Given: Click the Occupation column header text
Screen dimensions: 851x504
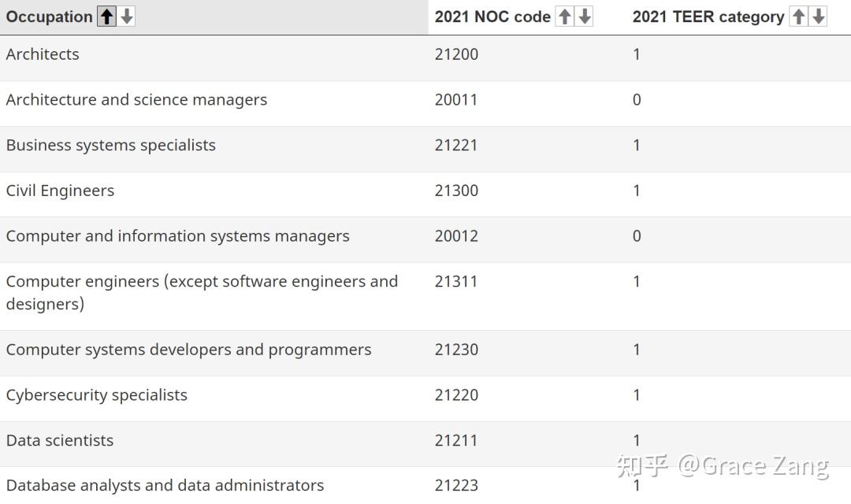Looking at the screenshot, I should pyautogui.click(x=49, y=17).
